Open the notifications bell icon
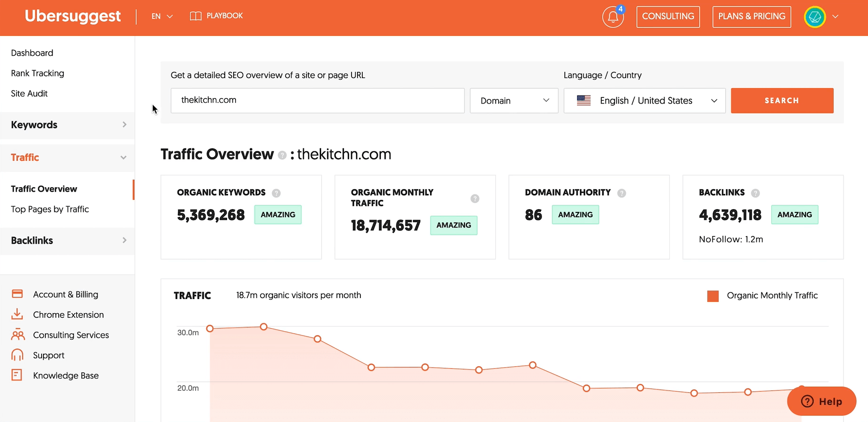Image resolution: width=868 pixels, height=422 pixels. pos(613,17)
